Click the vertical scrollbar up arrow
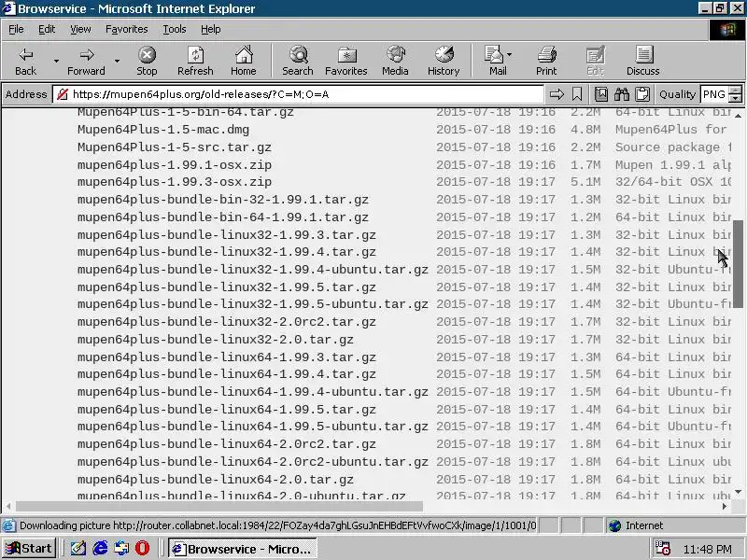 tap(738, 115)
